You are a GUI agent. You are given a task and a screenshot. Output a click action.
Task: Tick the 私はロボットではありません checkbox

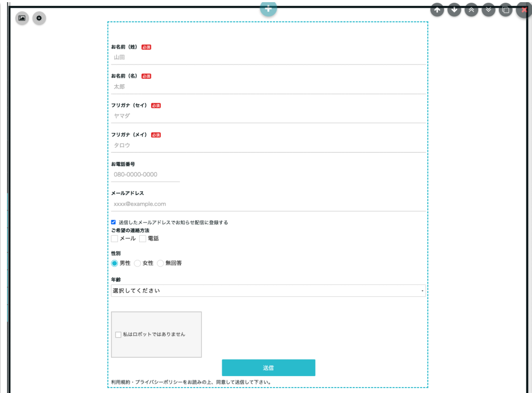click(x=118, y=335)
